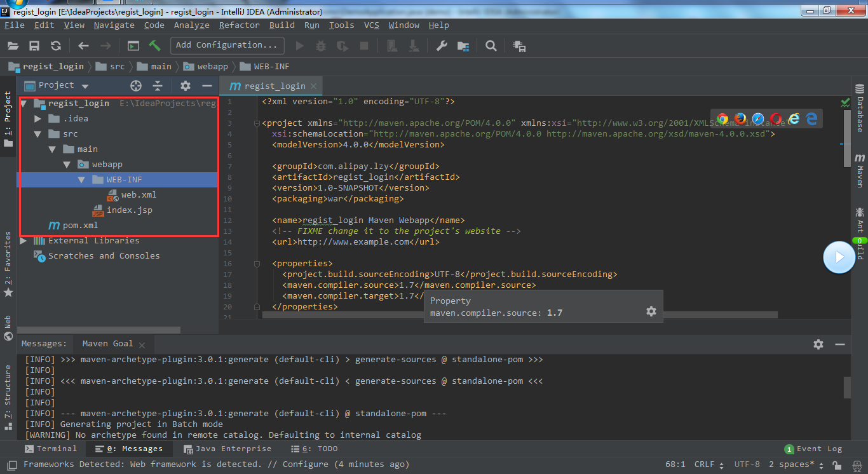The height and width of the screenshot is (474, 868).
Task: Open file with the toolbar folder icon
Action: [x=13, y=46]
